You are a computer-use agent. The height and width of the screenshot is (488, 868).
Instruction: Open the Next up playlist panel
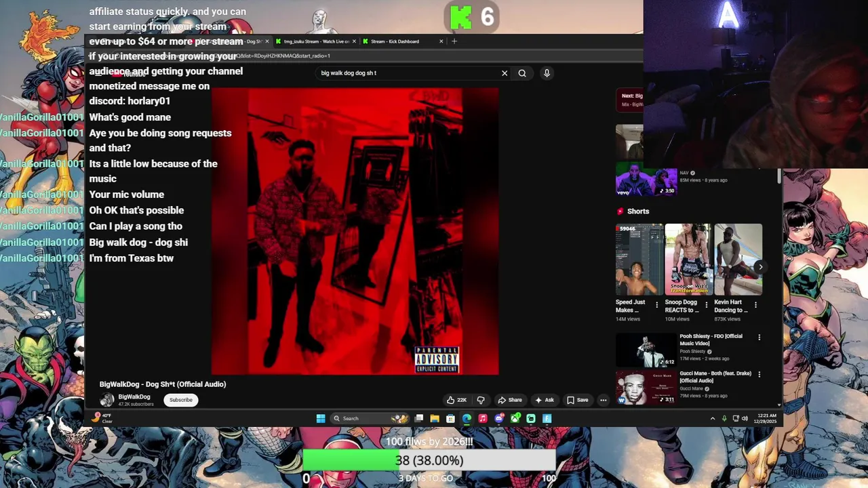[629, 100]
